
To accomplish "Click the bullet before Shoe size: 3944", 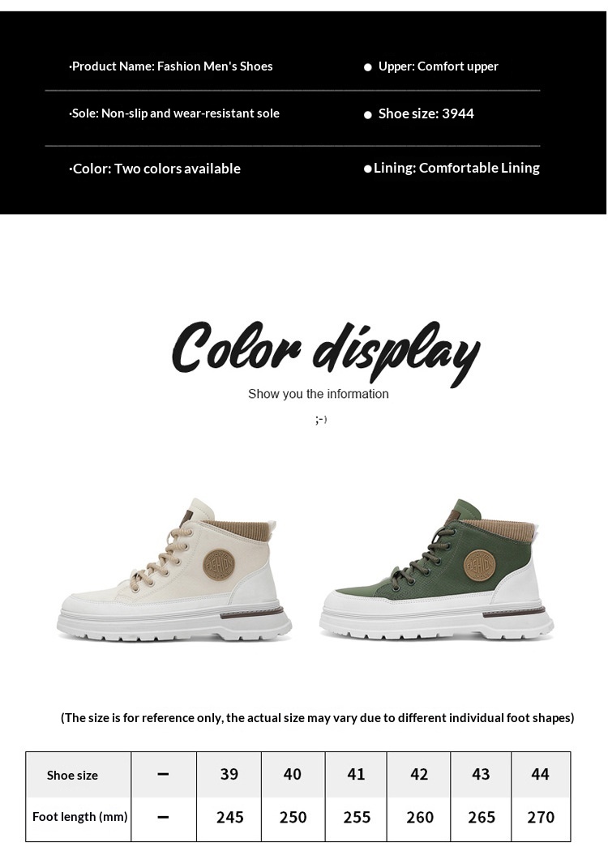I will click(368, 115).
